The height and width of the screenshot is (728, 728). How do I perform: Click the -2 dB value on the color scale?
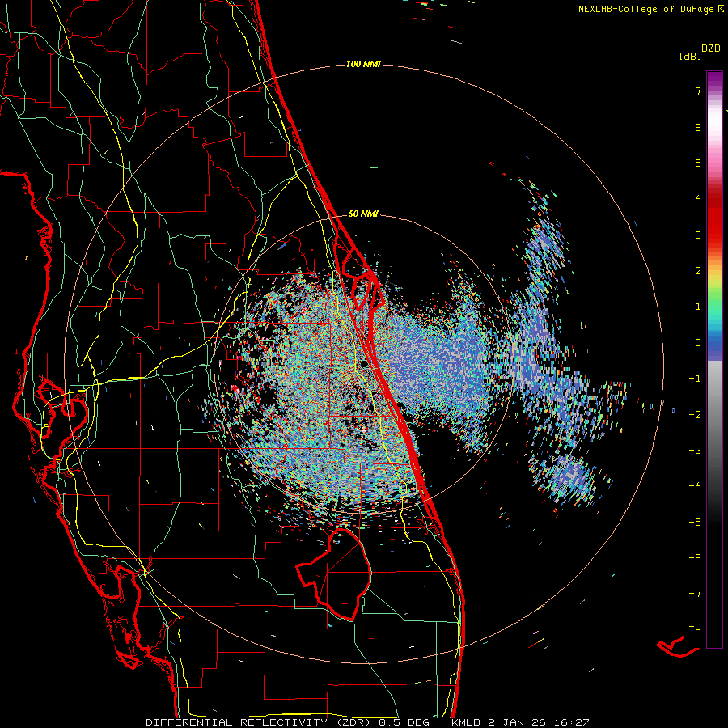pos(695,415)
